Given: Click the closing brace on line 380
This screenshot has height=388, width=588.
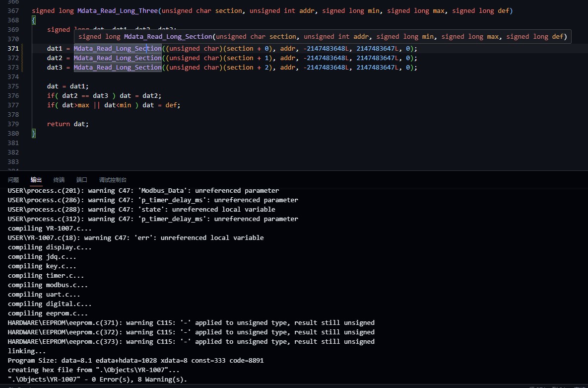Looking at the screenshot, I should click(x=34, y=133).
